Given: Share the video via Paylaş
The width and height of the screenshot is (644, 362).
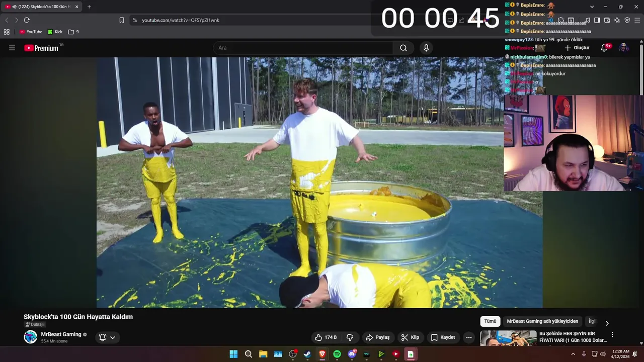Looking at the screenshot, I should [x=378, y=337].
